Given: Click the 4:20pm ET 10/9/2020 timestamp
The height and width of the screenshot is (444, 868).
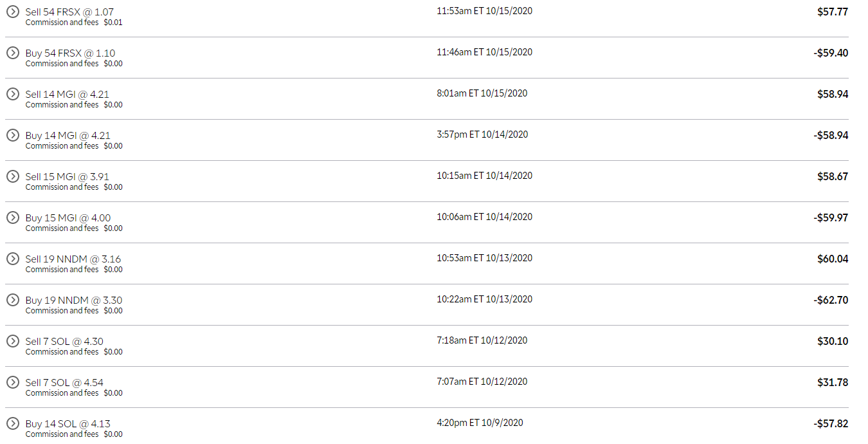Looking at the screenshot, I should tap(480, 423).
